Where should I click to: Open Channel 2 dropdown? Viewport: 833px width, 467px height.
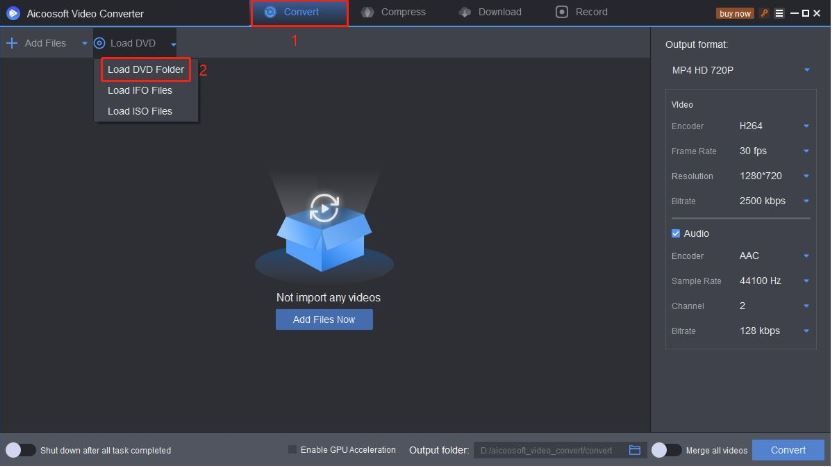[x=774, y=306]
